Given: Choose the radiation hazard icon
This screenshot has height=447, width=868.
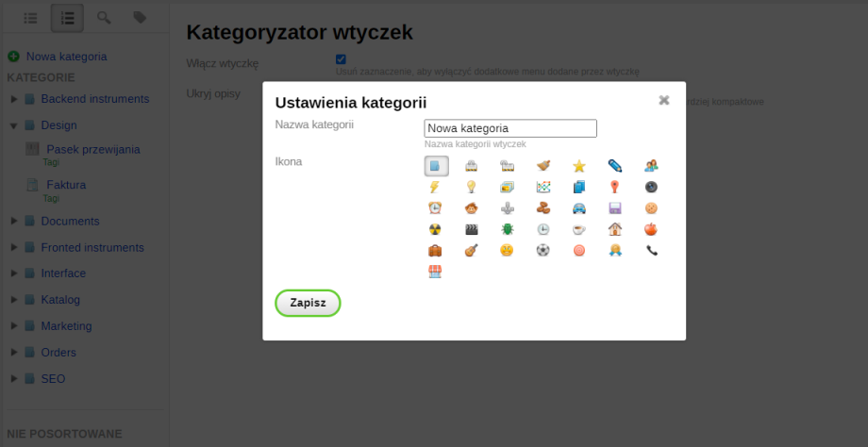Looking at the screenshot, I should [435, 229].
